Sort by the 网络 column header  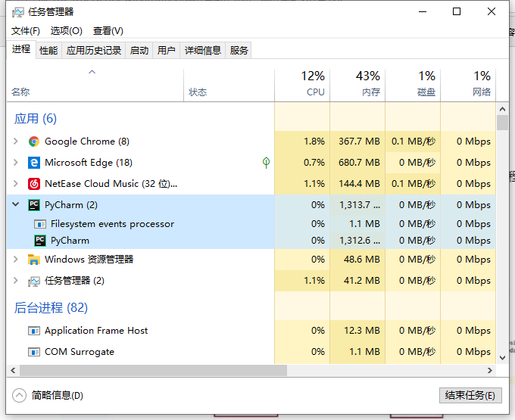[468, 85]
